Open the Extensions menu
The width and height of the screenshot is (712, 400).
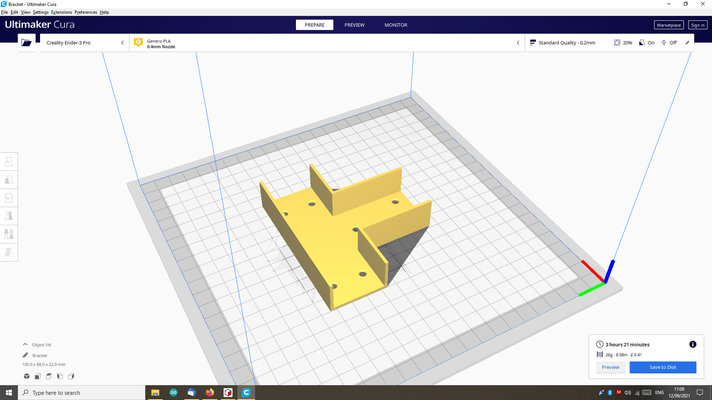point(61,12)
